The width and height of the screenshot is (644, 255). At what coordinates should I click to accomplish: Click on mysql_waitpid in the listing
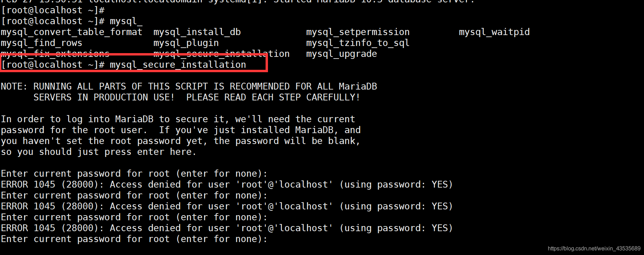494,32
